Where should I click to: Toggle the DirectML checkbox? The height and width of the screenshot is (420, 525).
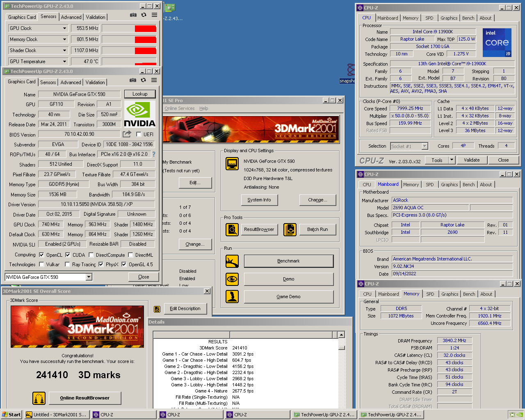tap(130, 255)
